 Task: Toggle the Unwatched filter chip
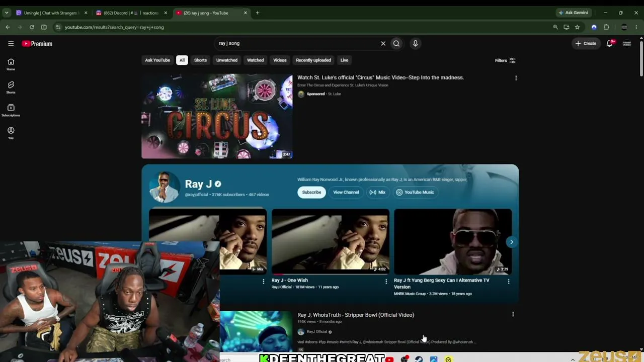[227, 60]
